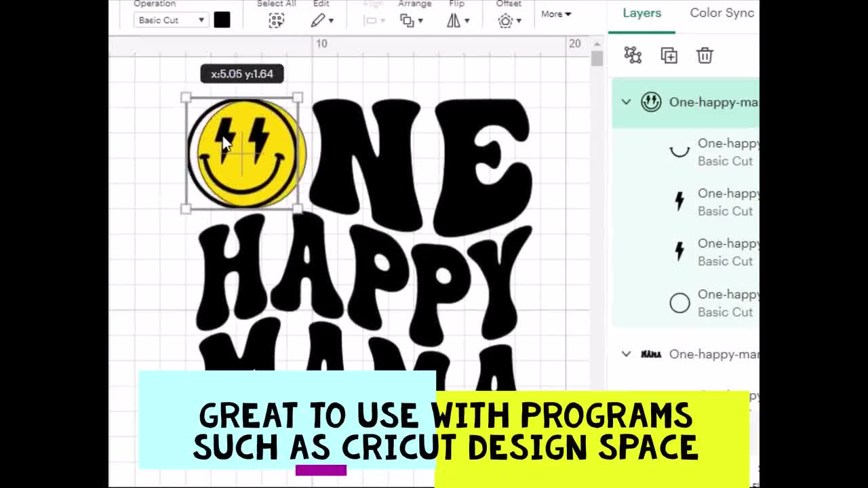The height and width of the screenshot is (488, 868).
Task: Click the vertical canvas scrollbar
Action: click(597, 59)
